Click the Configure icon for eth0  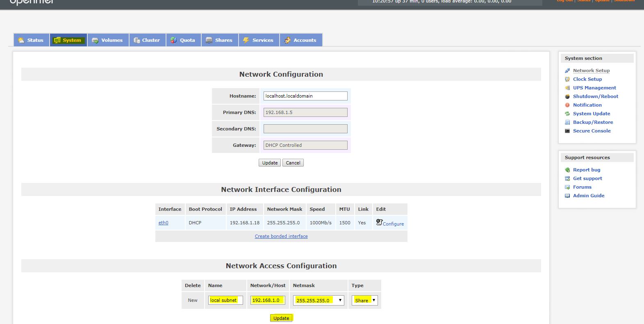click(379, 222)
